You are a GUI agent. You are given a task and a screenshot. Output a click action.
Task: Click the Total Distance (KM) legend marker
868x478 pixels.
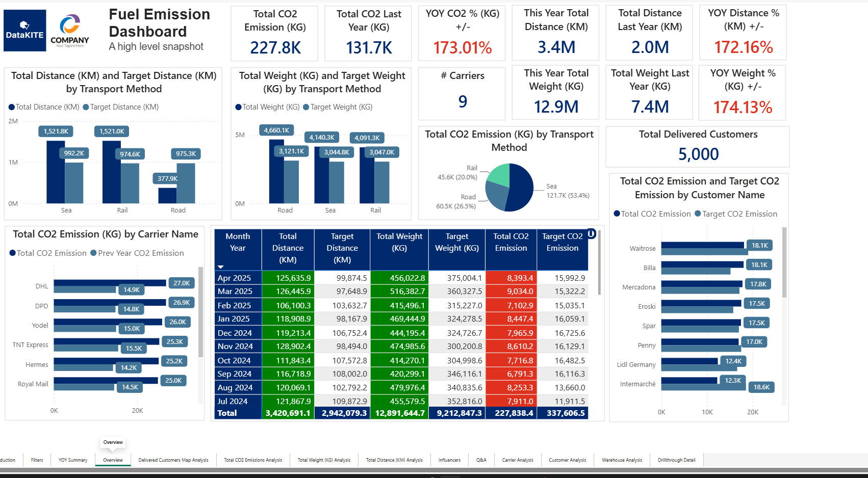(12, 107)
